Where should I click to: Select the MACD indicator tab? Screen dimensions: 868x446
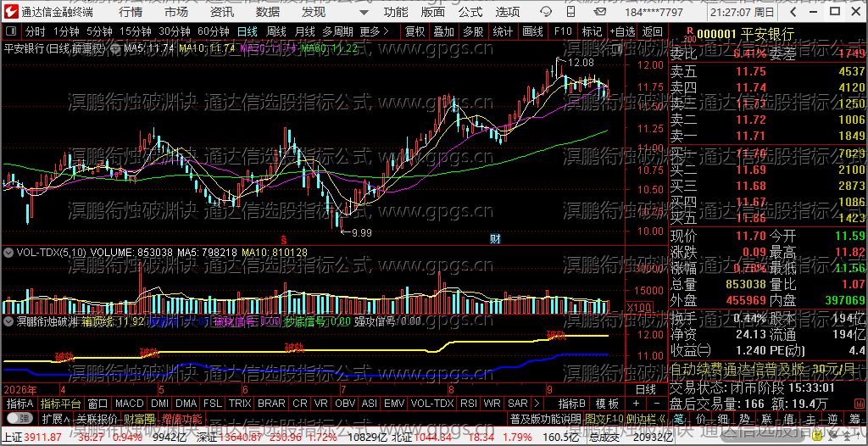point(129,404)
